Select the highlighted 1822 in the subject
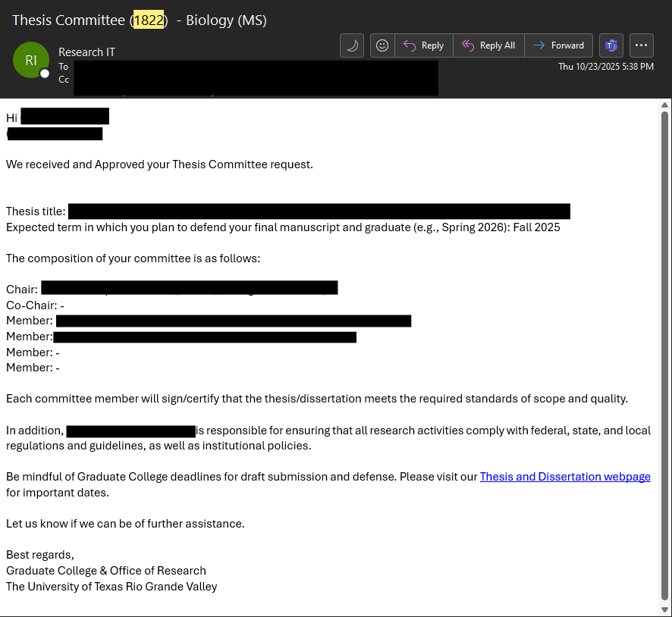 (x=149, y=20)
